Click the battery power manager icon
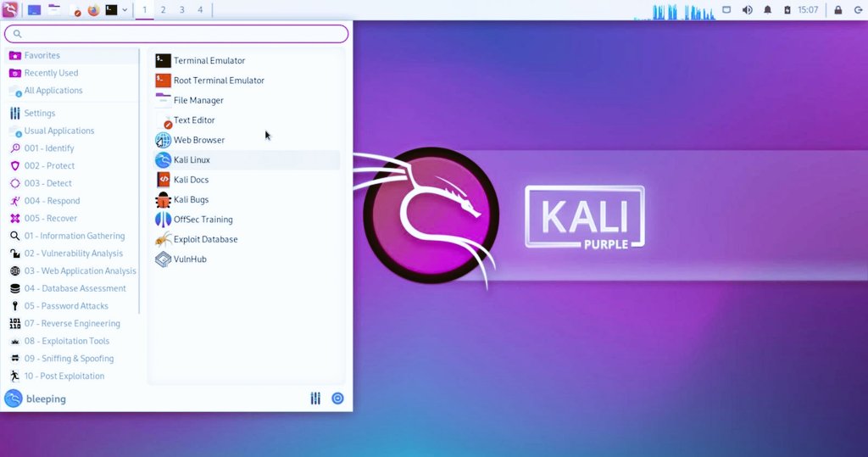This screenshot has width=868, height=457. (787, 10)
